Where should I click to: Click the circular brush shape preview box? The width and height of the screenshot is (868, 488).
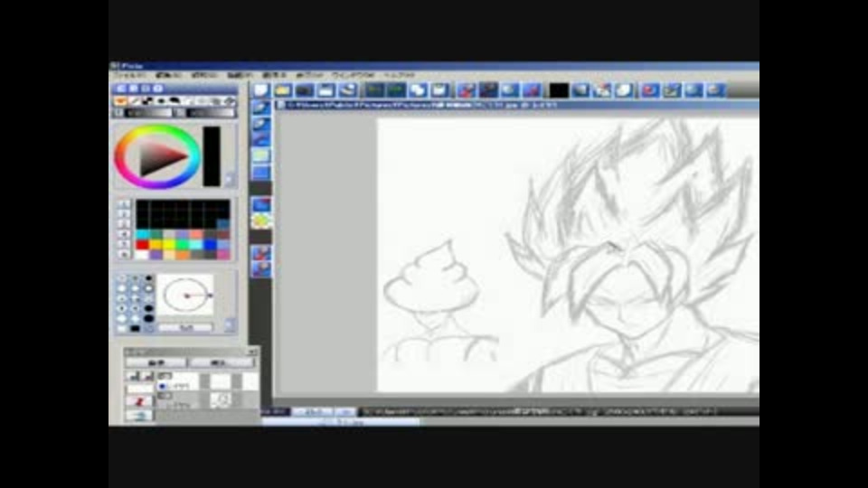pos(185,295)
